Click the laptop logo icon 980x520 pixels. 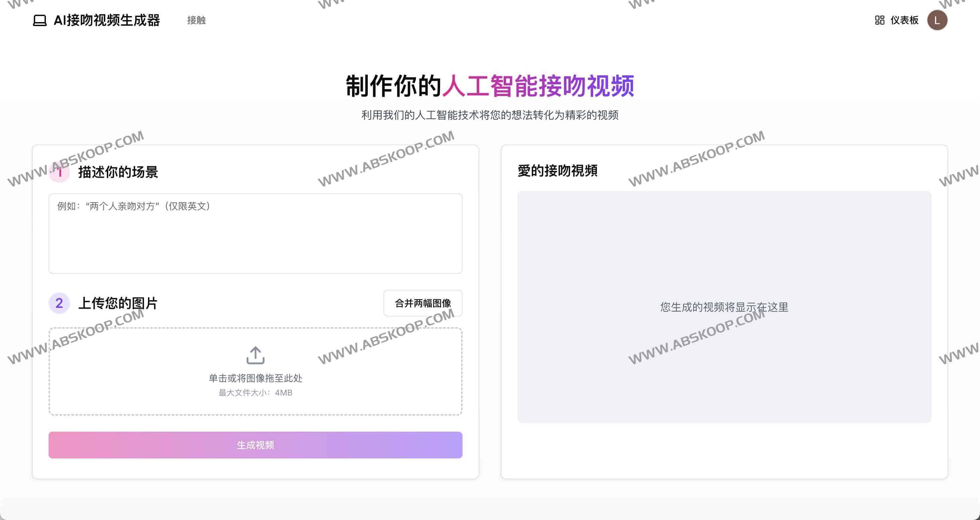pyautogui.click(x=40, y=20)
